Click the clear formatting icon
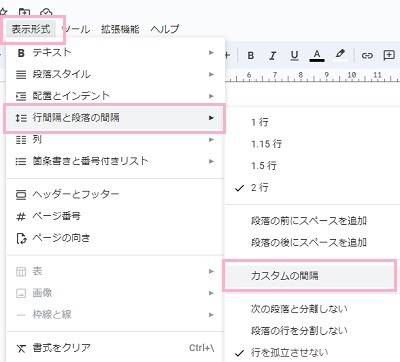 (x=21, y=349)
